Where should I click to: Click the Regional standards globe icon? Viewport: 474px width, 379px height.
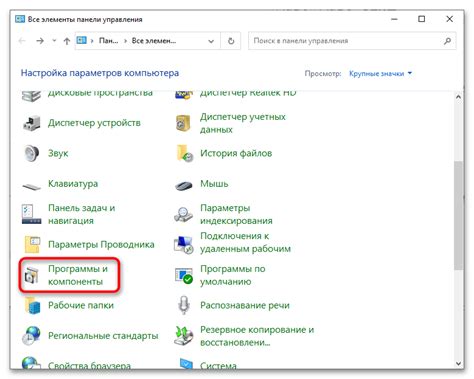point(31,335)
